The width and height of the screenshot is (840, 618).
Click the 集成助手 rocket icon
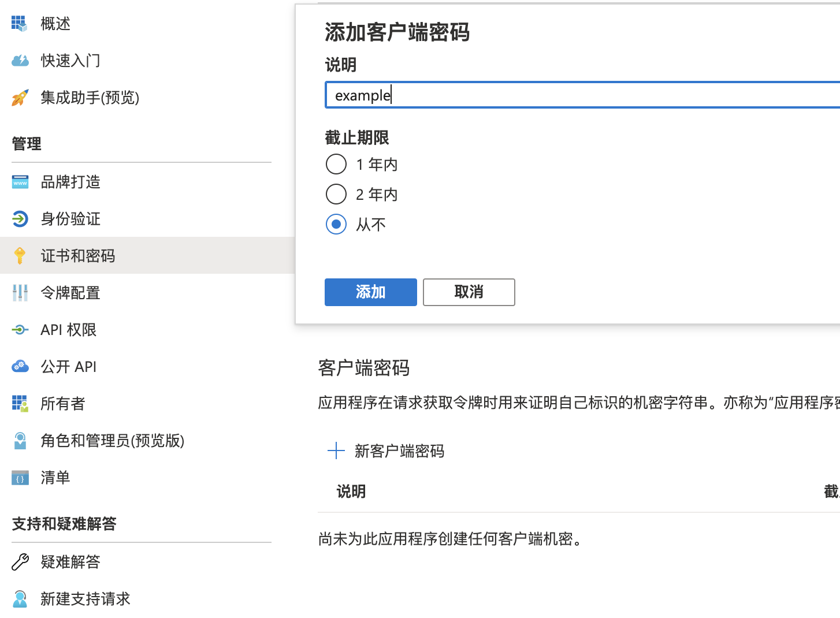pyautogui.click(x=20, y=98)
